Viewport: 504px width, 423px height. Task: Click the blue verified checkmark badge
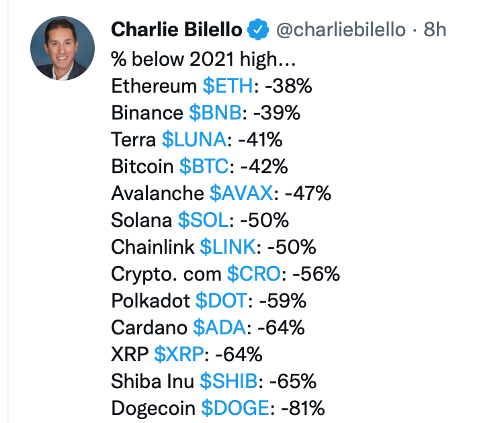tap(258, 30)
